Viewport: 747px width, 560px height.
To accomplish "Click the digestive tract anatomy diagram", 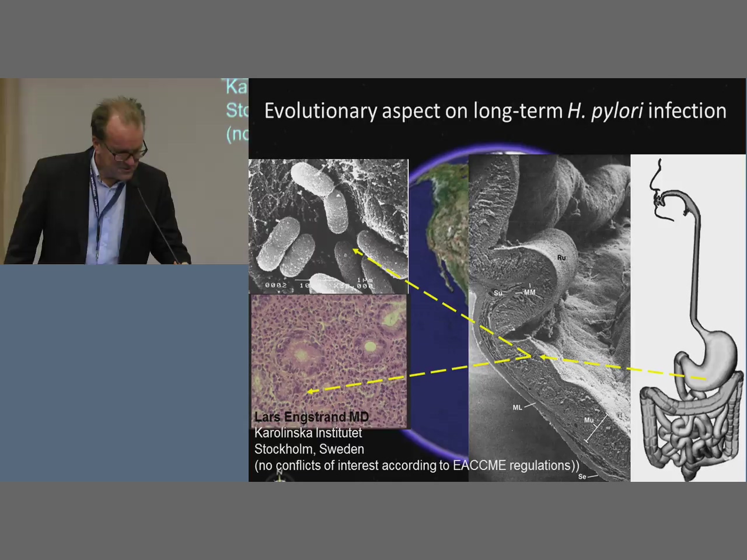I will [x=688, y=318].
